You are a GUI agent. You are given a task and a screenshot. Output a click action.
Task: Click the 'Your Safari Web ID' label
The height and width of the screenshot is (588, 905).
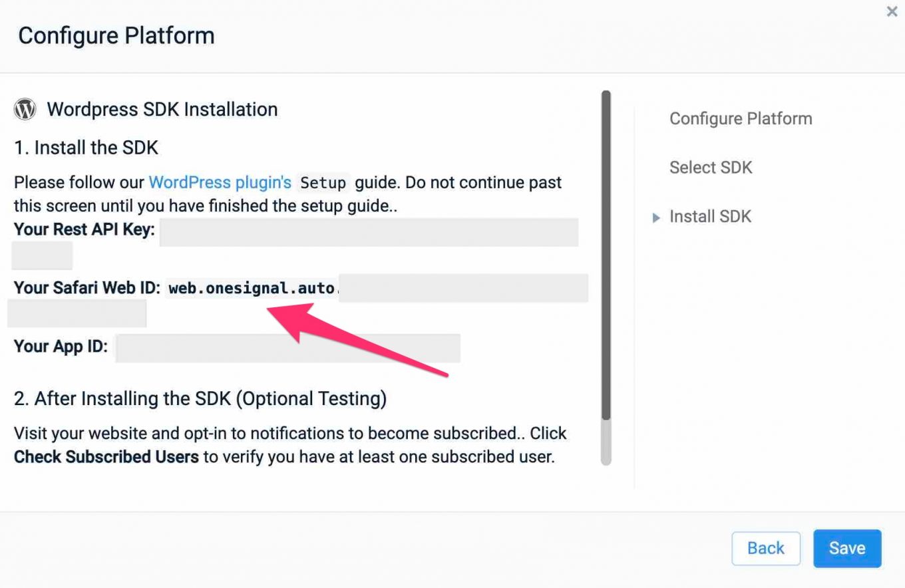click(87, 287)
